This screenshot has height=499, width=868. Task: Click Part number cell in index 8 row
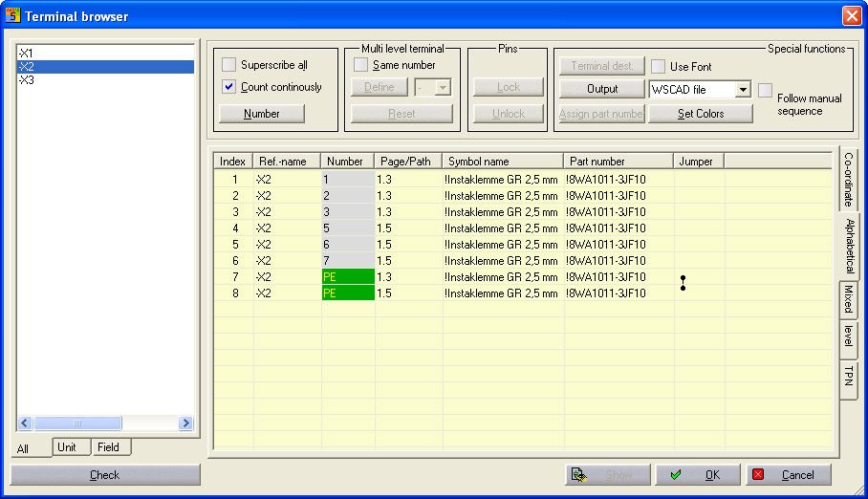click(x=618, y=293)
